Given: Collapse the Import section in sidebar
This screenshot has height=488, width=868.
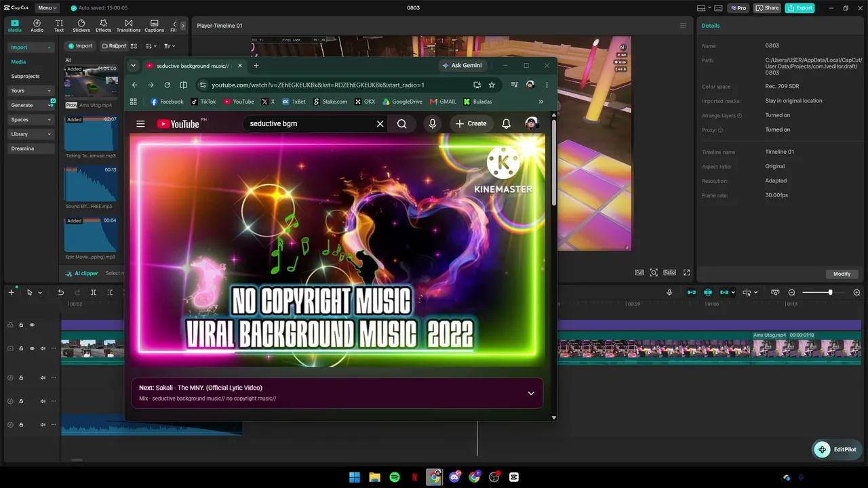Looking at the screenshot, I should pyautogui.click(x=31, y=47).
